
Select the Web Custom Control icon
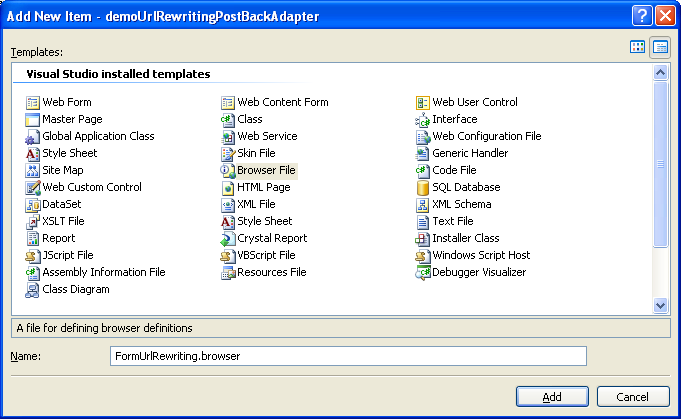tap(33, 187)
